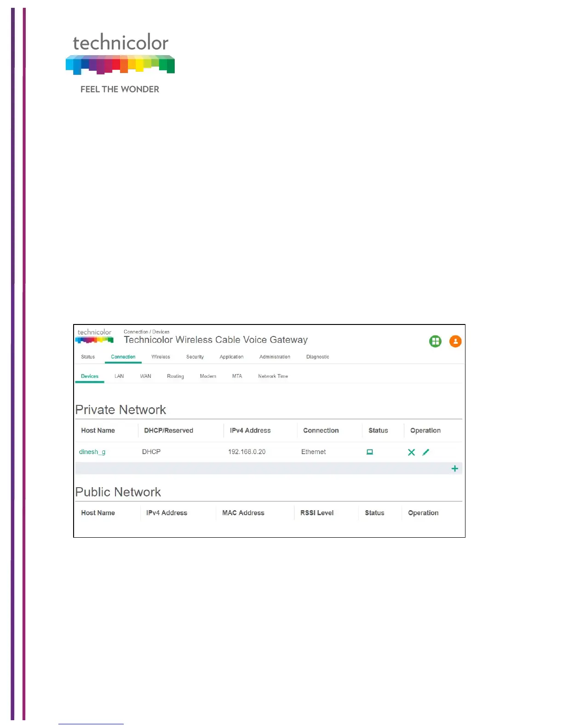Click the 192.168.0.20 IPv4 address cell
The image size is (563, 728).
[247, 452]
